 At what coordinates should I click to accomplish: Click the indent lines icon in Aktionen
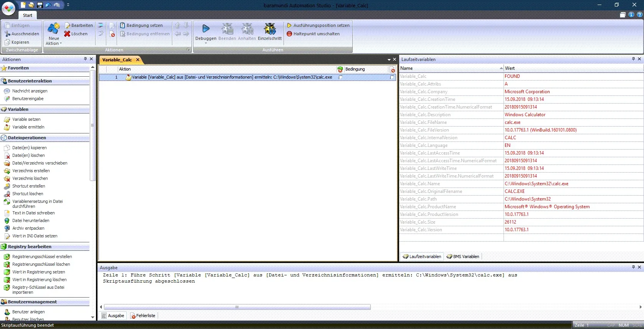point(101,25)
